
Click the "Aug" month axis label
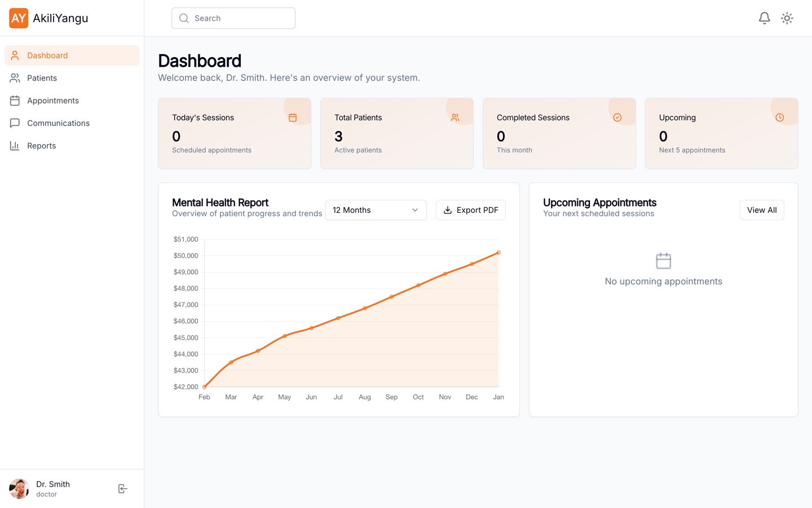[365, 397]
